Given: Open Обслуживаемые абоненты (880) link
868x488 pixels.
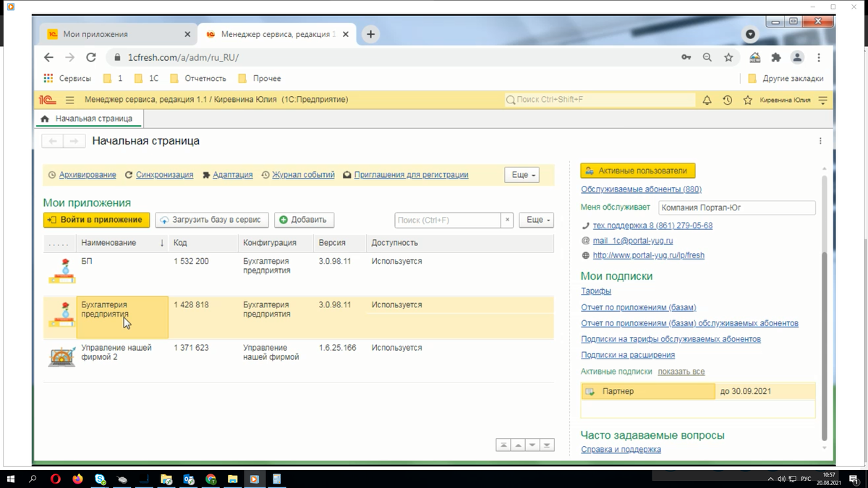Looking at the screenshot, I should click(x=641, y=189).
